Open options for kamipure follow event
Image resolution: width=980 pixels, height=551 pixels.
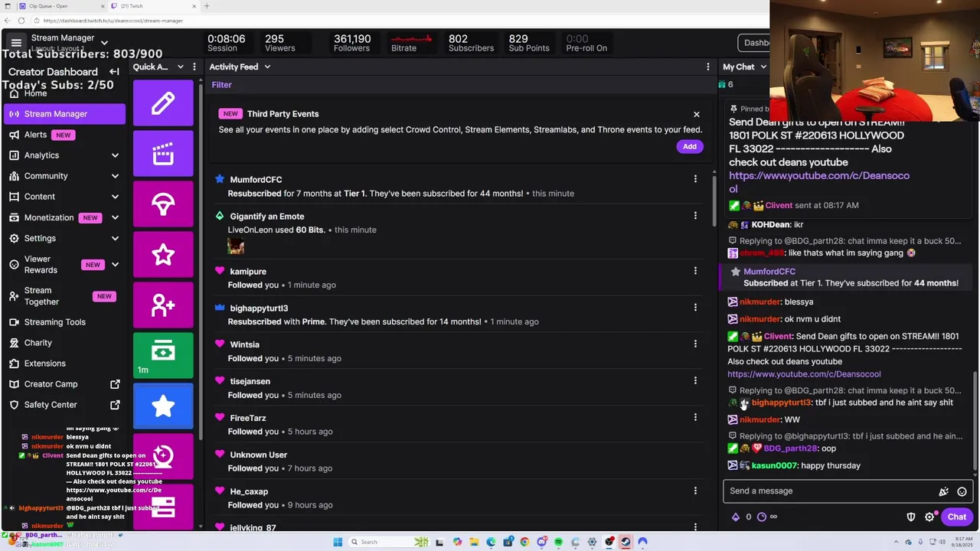(695, 271)
